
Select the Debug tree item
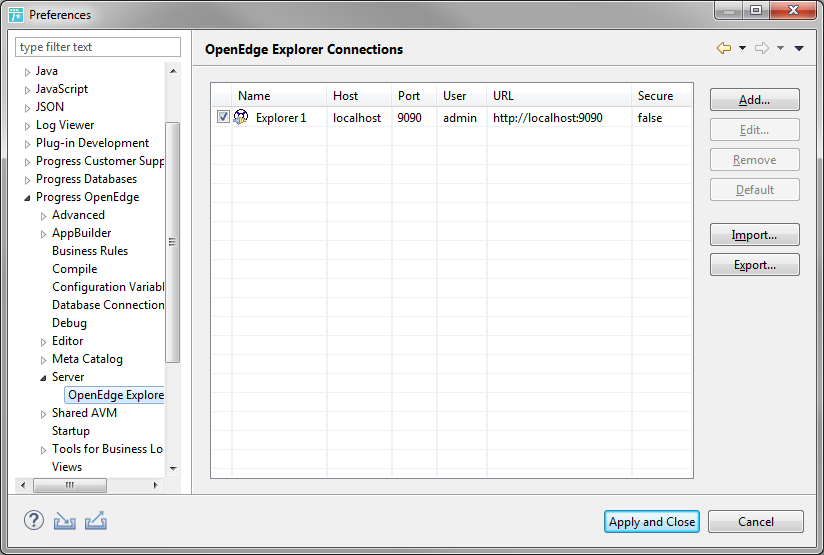tap(69, 323)
